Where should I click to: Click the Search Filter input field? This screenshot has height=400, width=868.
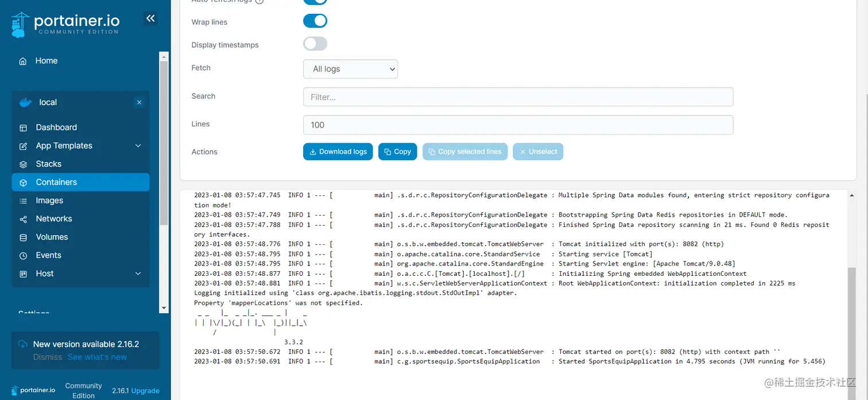click(518, 97)
